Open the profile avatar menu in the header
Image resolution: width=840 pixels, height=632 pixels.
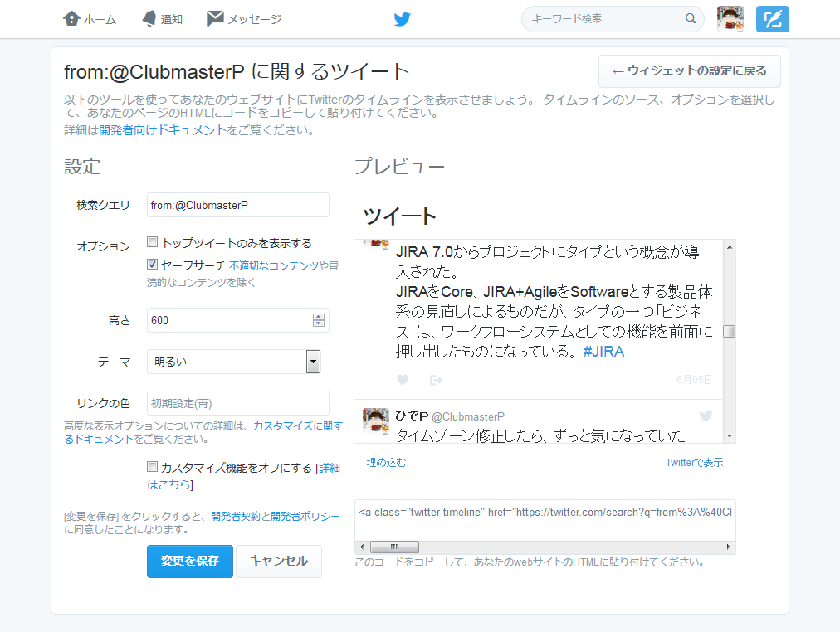point(730,19)
